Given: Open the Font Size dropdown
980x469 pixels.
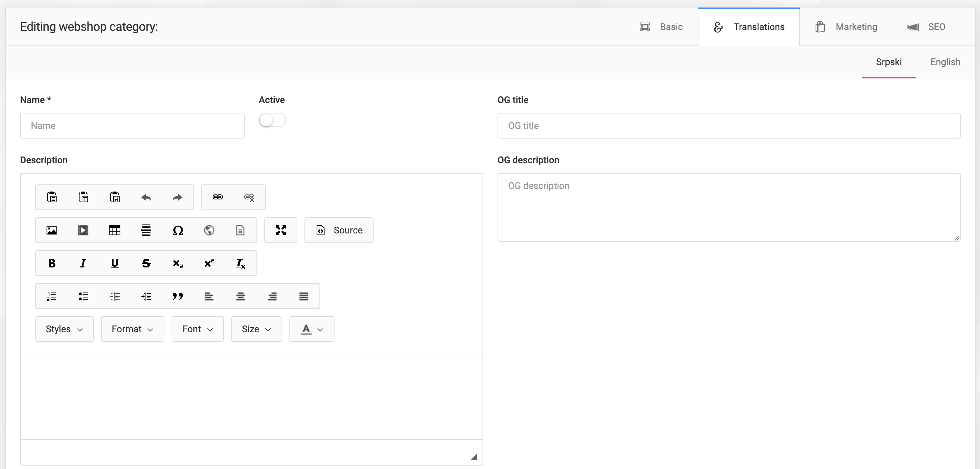Looking at the screenshot, I should click(x=256, y=329).
